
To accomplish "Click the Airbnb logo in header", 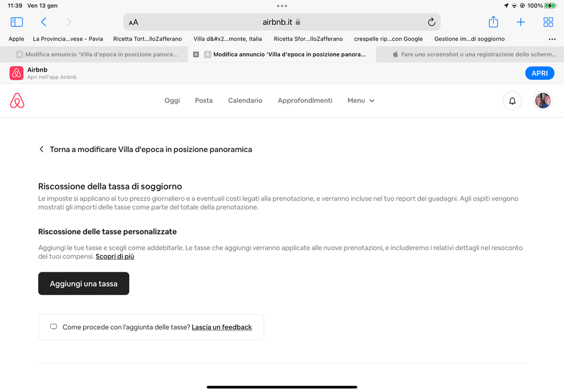I will point(17,101).
